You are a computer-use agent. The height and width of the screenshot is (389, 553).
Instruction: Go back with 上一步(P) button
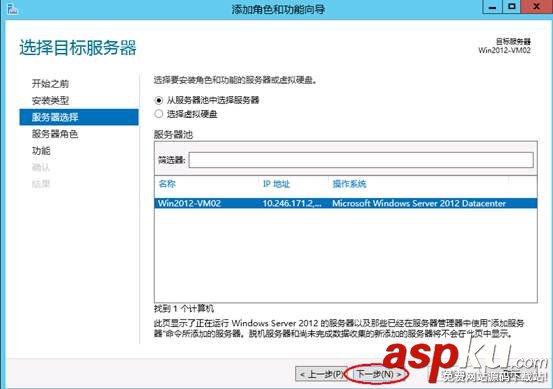coord(321,374)
